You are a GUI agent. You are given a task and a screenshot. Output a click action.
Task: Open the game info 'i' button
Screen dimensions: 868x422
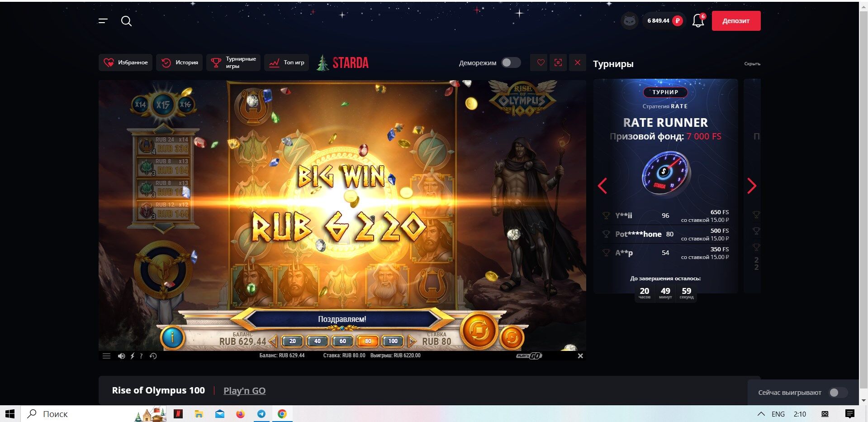coord(172,337)
